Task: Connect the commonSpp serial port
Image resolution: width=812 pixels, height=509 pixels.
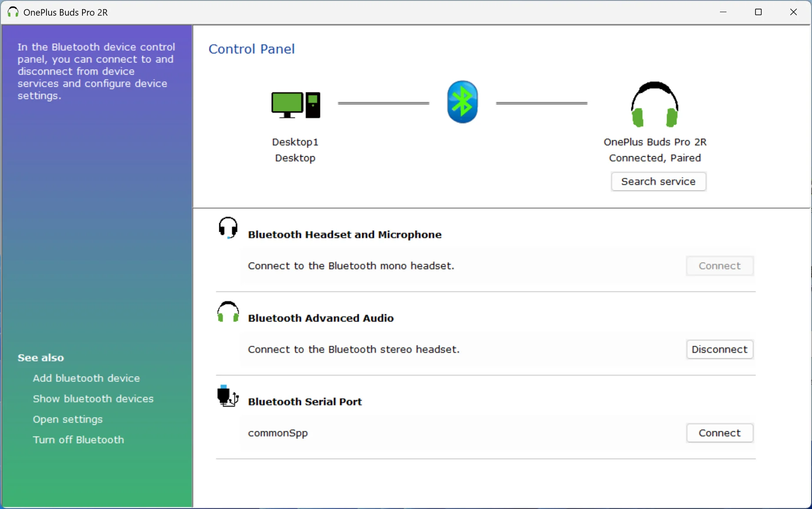Action: pyautogui.click(x=720, y=433)
